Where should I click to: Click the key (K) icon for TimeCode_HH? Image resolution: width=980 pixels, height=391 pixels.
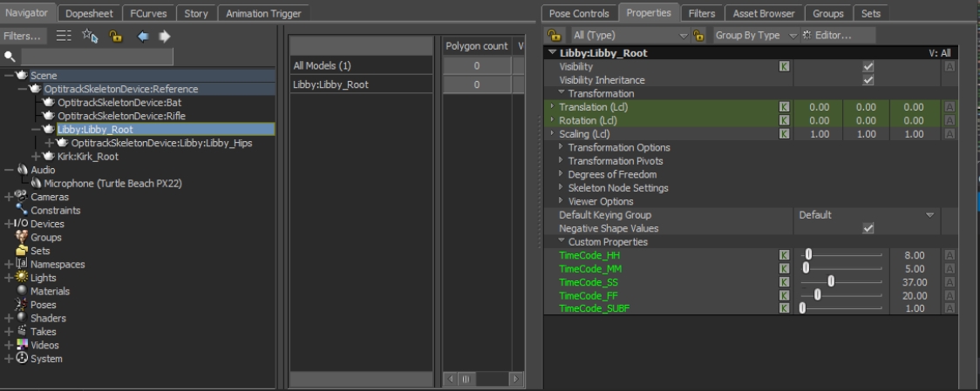(x=783, y=255)
